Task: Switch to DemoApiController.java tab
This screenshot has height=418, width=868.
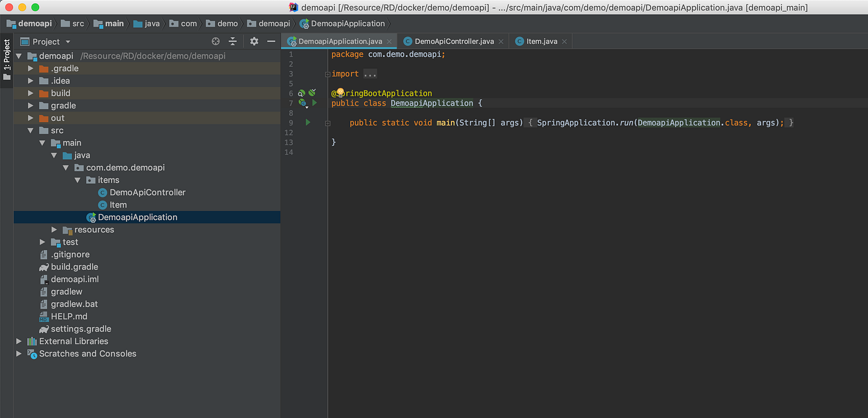Action: pyautogui.click(x=454, y=41)
